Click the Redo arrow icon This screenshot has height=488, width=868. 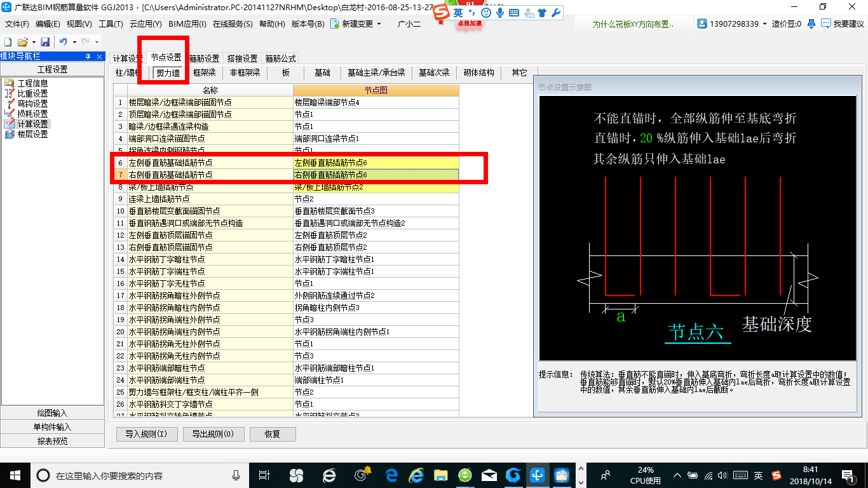point(85,42)
